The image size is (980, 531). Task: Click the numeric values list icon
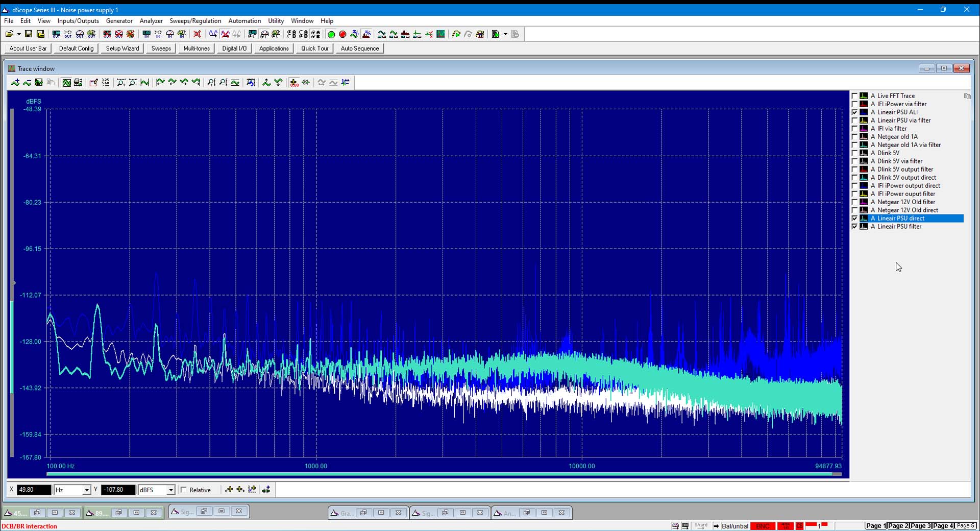pos(105,82)
